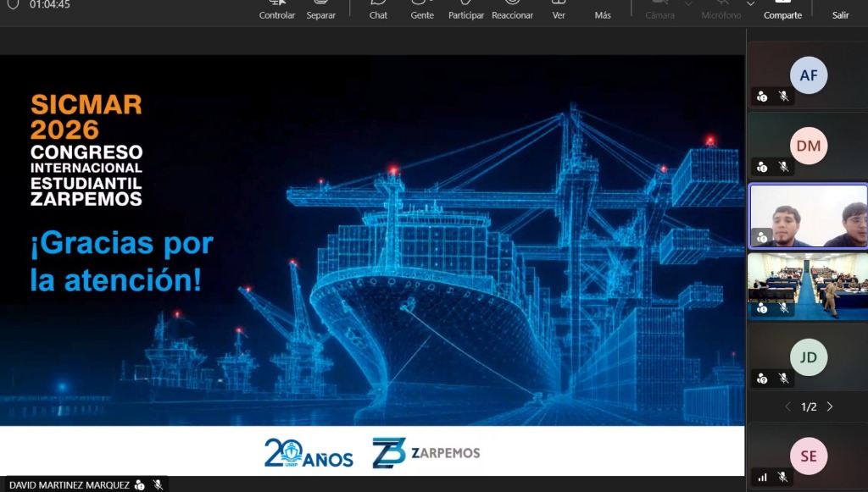Image resolution: width=868 pixels, height=492 pixels.
Task: Select the SE participant avatar
Action: (809, 456)
